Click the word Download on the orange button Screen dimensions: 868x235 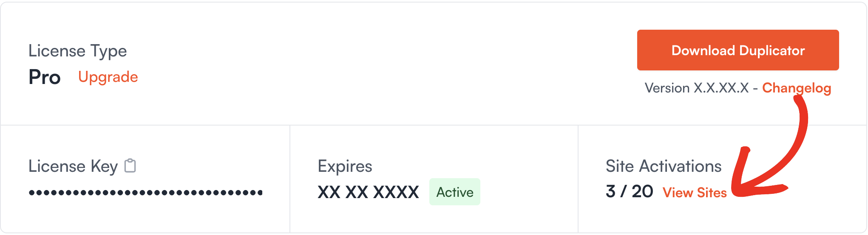[703, 50]
